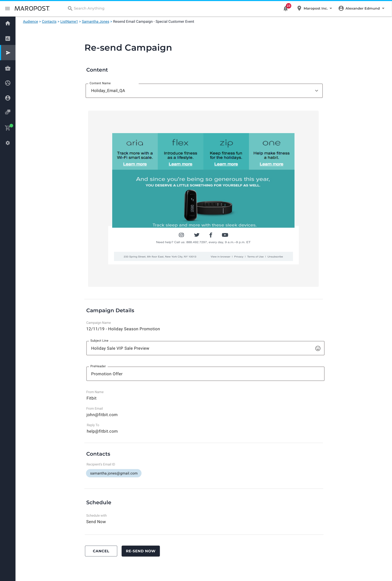This screenshot has height=581, width=392.
Task: Open the hamburger menu icon
Action: (x=7, y=9)
